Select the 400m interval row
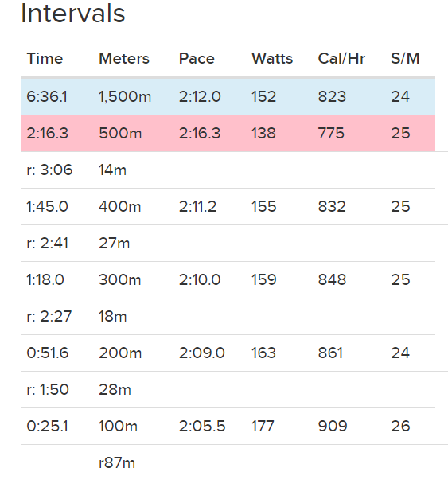 coord(228,207)
